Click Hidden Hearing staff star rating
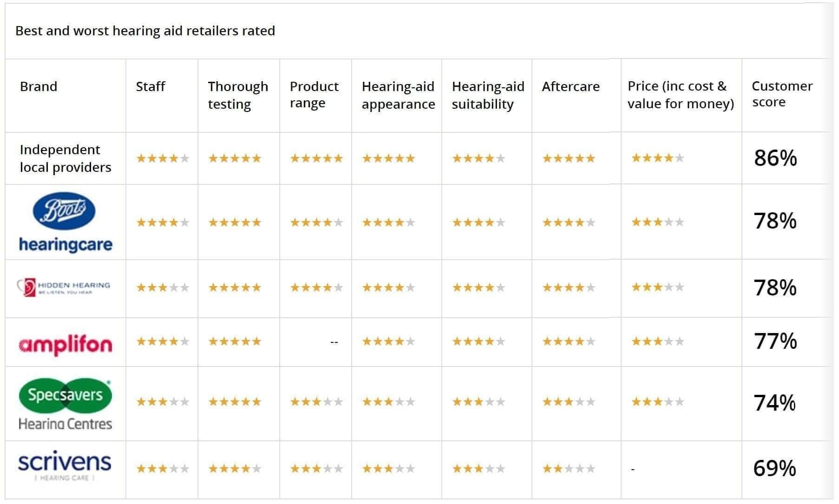Viewport: 839px width, 504px height. click(x=163, y=288)
